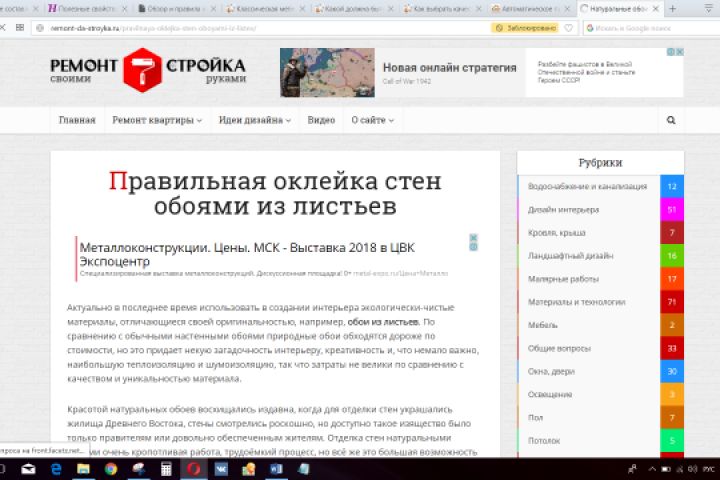Viewport: 720px width, 480px height.
Task: Click the bookmark heart icon in address bar
Action: [568, 28]
